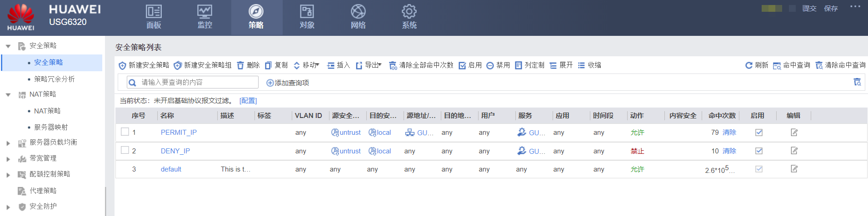Click 清除全部命中次数 button

pyautogui.click(x=421, y=65)
